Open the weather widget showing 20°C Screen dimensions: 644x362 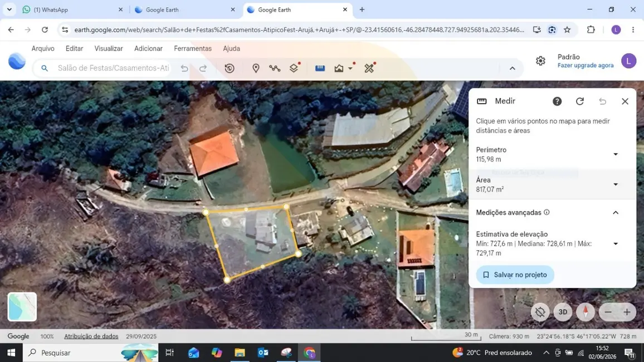click(x=491, y=353)
